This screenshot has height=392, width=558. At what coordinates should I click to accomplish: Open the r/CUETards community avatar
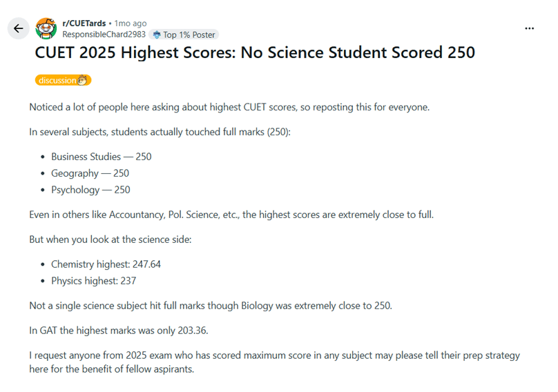pyautogui.click(x=46, y=28)
